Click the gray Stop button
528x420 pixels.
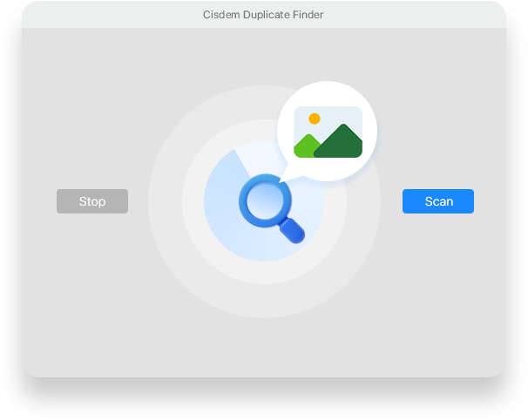[92, 201]
